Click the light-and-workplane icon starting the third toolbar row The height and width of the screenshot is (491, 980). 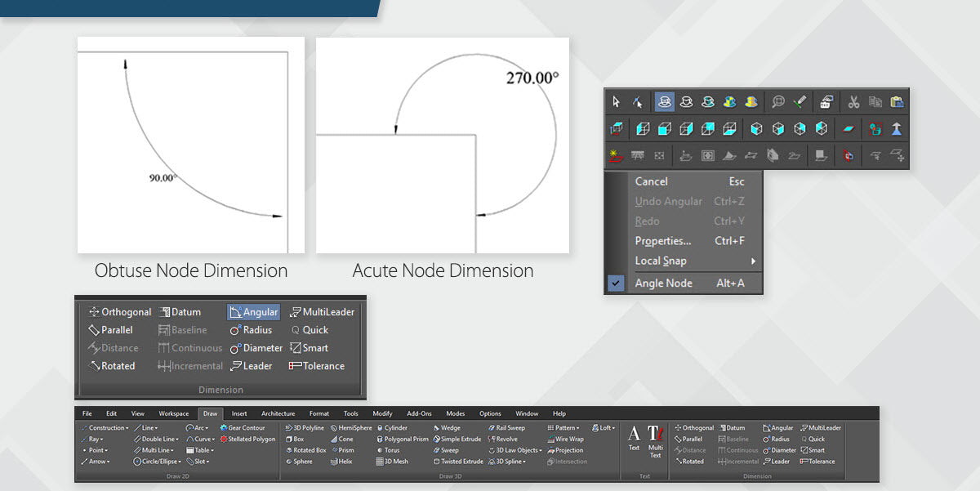coord(617,154)
